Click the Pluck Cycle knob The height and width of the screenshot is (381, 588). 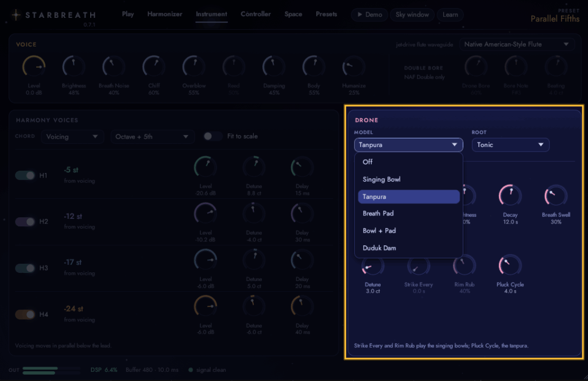click(x=510, y=265)
